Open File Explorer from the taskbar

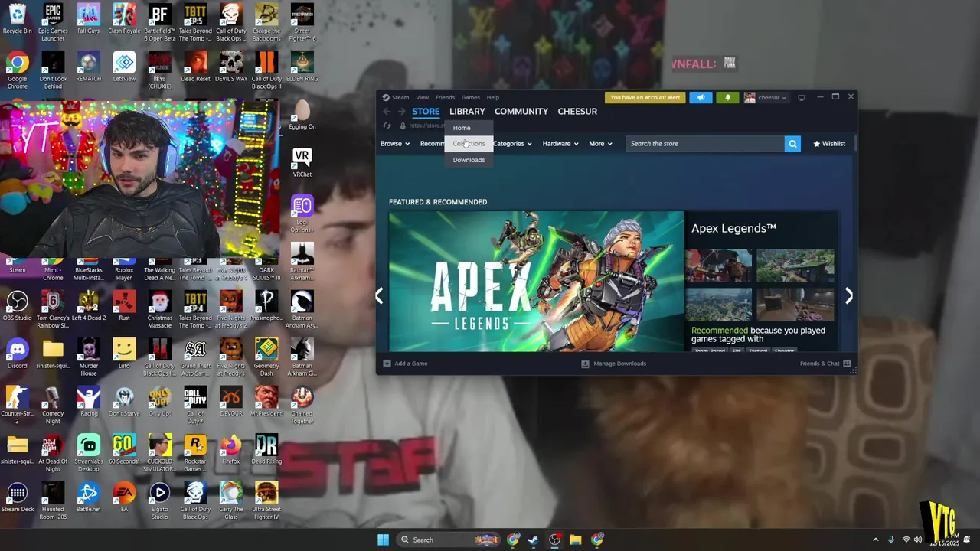575,540
